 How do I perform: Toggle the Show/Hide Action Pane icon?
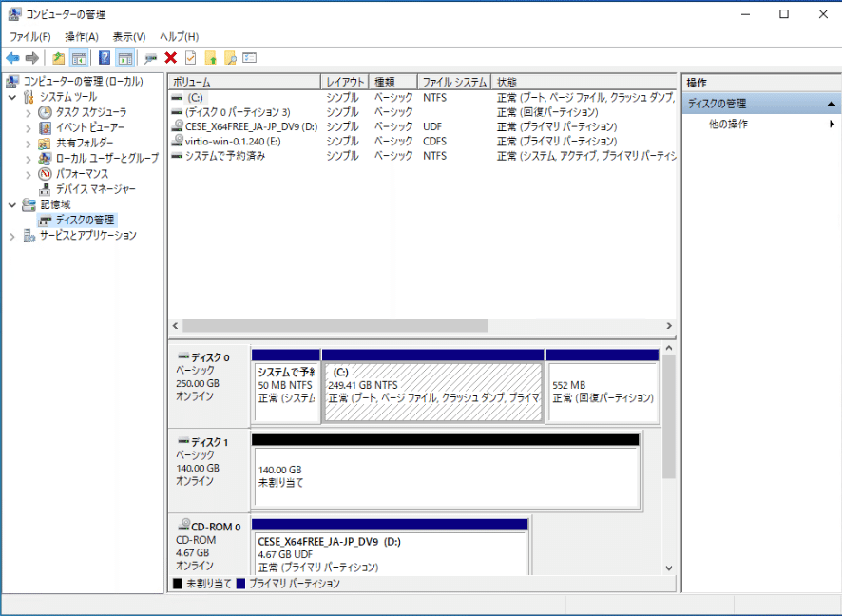(x=125, y=58)
